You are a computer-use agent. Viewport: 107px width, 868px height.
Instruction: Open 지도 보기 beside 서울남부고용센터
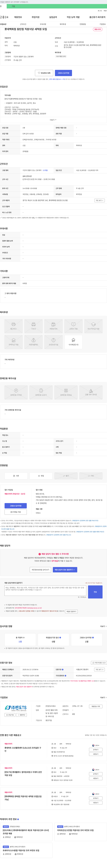click(x=99, y=670)
